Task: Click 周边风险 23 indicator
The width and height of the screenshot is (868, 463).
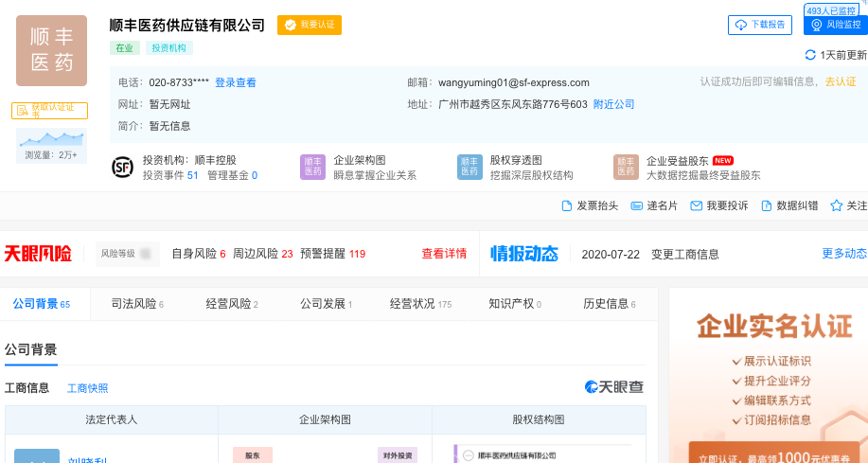Action: point(262,254)
